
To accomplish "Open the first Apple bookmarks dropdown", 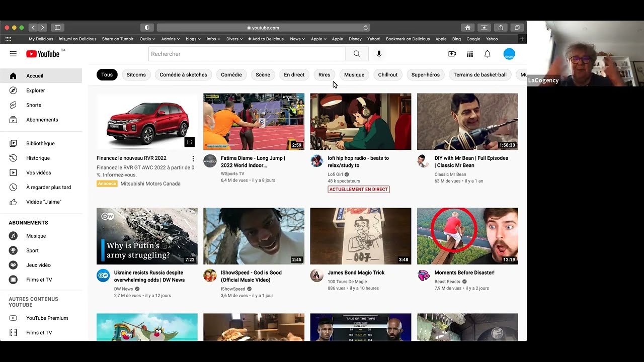I will (x=318, y=39).
